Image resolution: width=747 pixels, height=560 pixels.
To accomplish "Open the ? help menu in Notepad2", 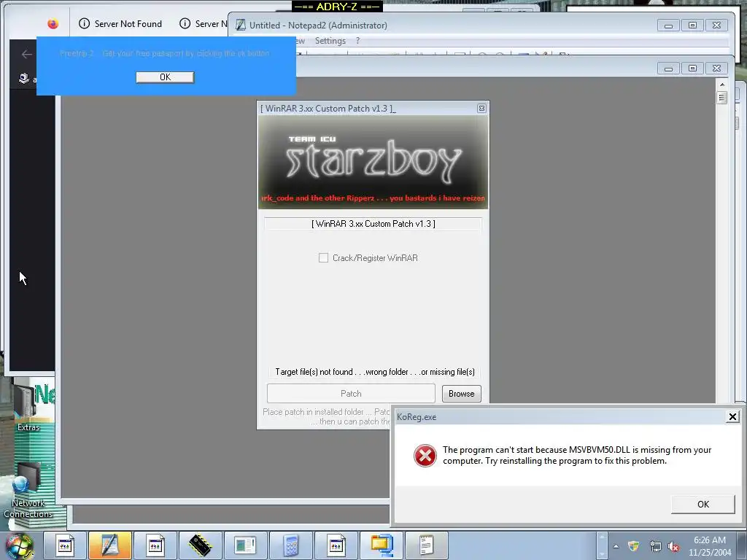I will pyautogui.click(x=357, y=41).
